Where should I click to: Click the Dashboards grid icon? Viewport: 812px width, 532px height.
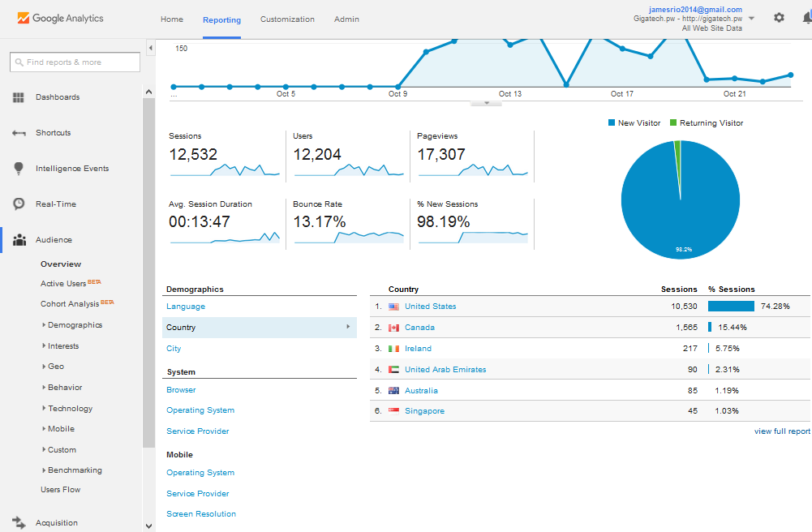(x=19, y=97)
